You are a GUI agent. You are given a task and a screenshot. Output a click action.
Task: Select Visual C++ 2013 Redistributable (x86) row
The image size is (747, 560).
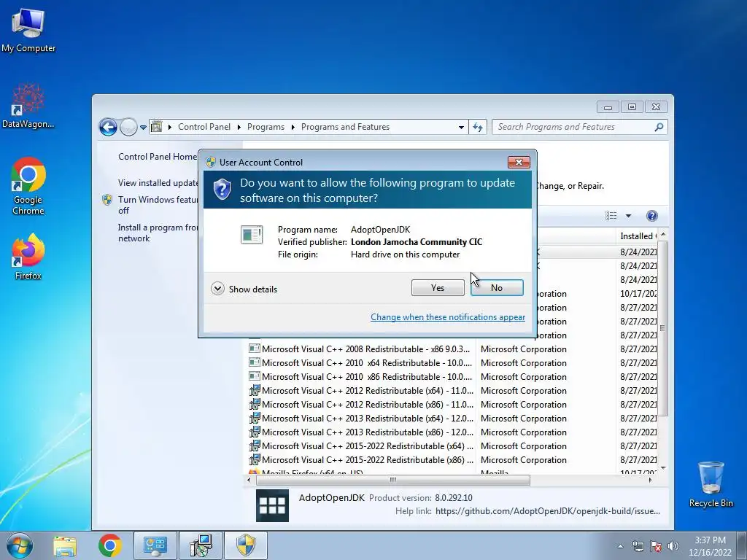point(452,432)
